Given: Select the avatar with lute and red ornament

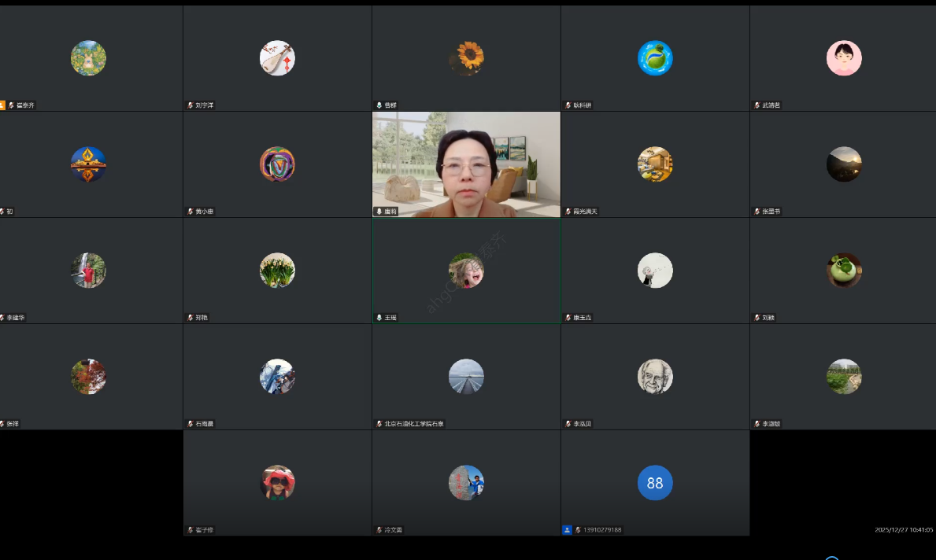Looking at the screenshot, I should [277, 58].
